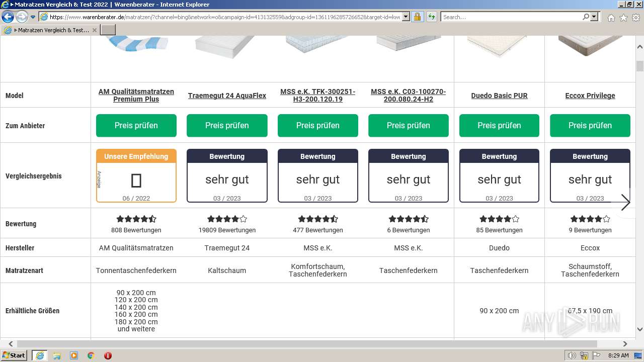
Task: Click star rating with 19809 Bewertungen
Action: click(x=227, y=219)
